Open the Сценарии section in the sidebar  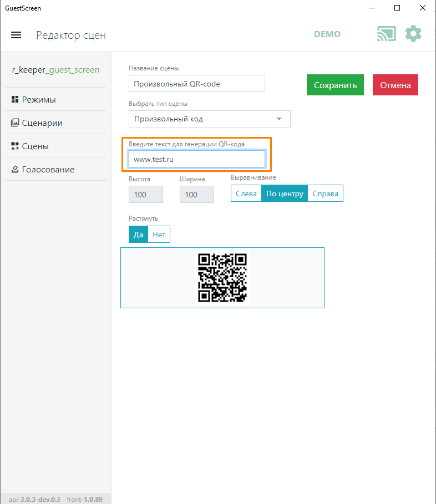42,123
